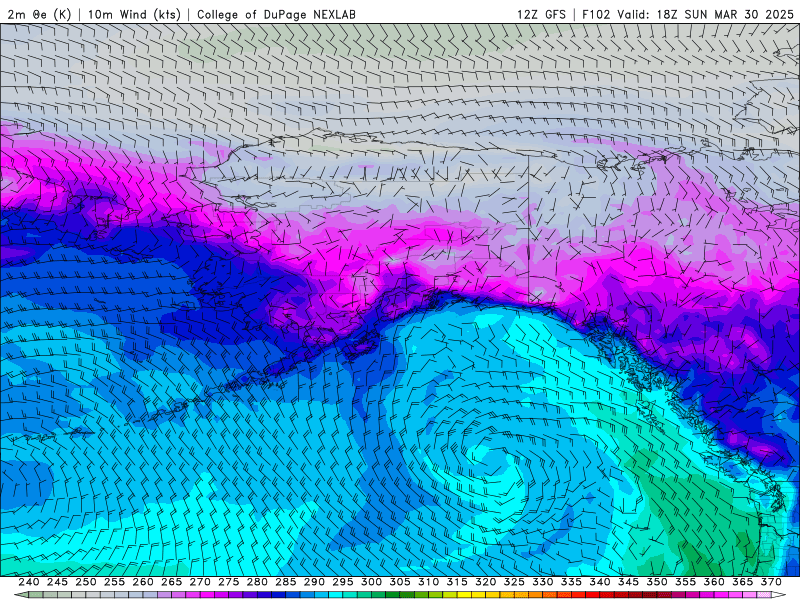Click the 365 color bar label
Viewport: 800px width, 600px height.
[x=743, y=582]
